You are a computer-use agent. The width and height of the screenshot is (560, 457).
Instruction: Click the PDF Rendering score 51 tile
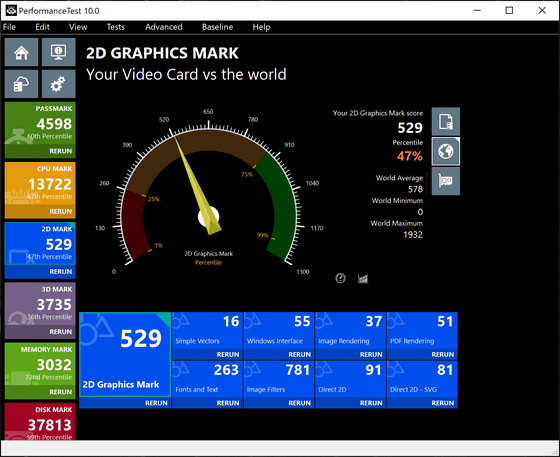(x=422, y=331)
